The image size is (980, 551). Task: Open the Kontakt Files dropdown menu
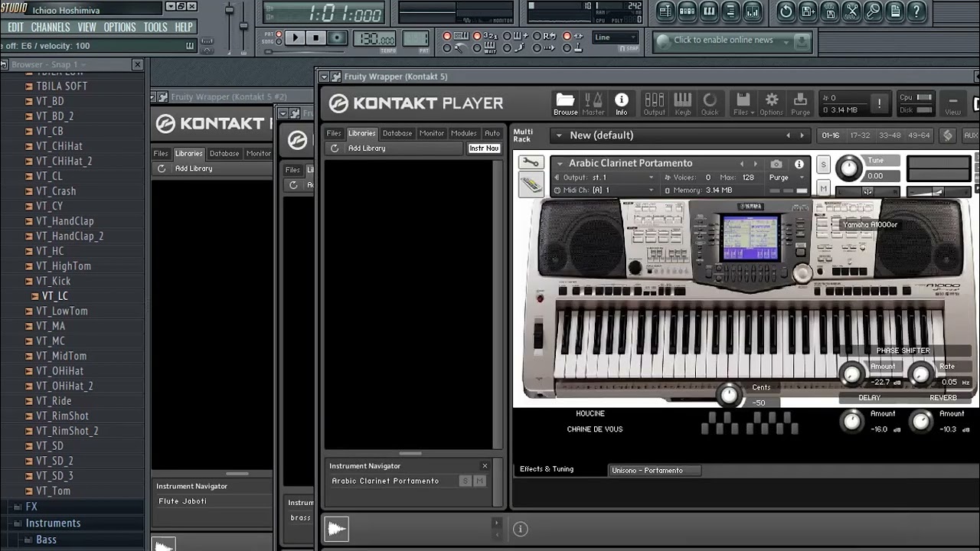pos(743,103)
